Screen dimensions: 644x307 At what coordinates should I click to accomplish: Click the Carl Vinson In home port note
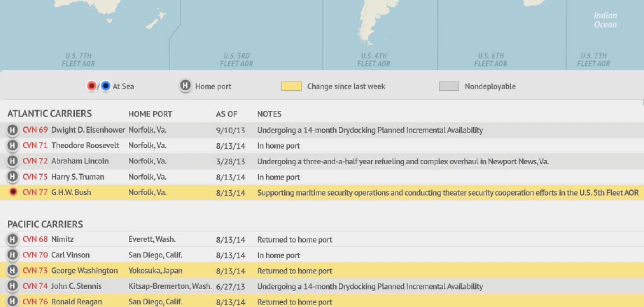coord(278,255)
